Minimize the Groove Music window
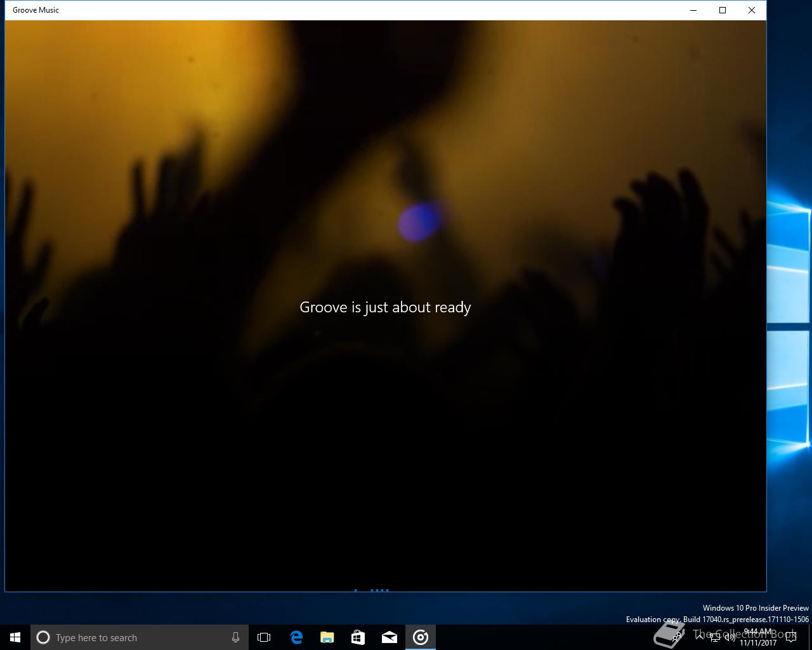This screenshot has width=812, height=650. pos(693,10)
